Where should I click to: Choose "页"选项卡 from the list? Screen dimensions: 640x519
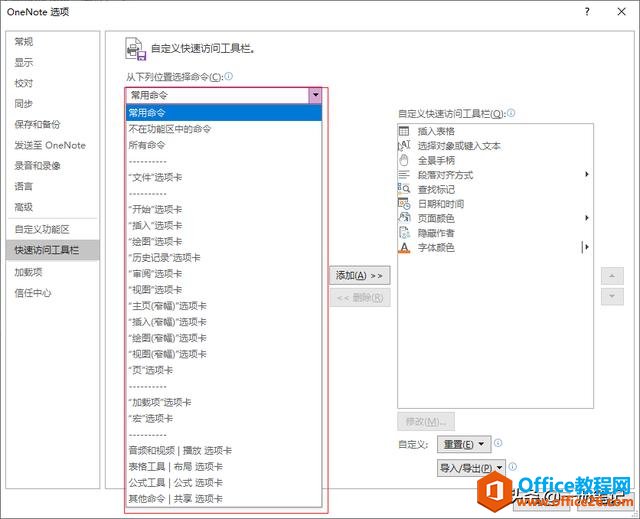(x=224, y=370)
